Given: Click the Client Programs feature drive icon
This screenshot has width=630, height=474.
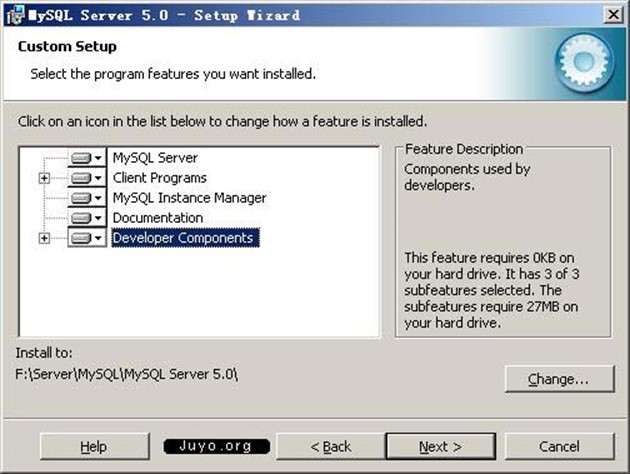Looking at the screenshot, I should click(x=87, y=178).
